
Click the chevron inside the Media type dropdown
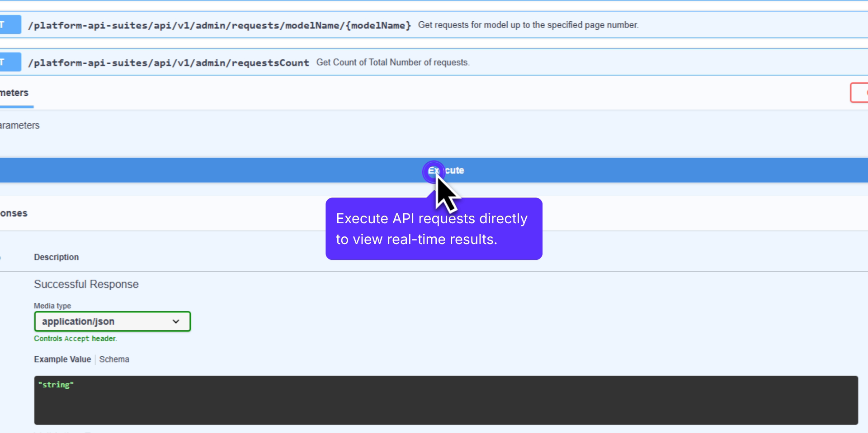pos(176,321)
